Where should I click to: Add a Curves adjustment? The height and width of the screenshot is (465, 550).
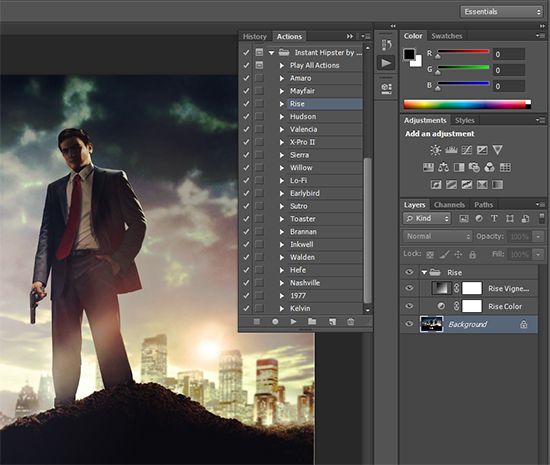[x=467, y=150]
